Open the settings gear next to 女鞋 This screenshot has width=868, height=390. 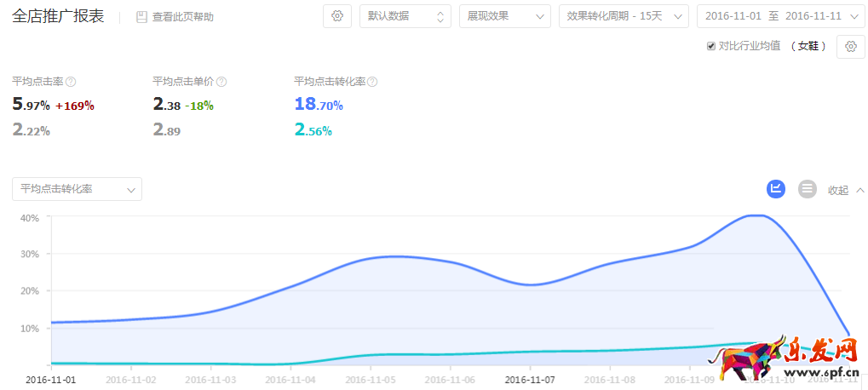point(850,47)
